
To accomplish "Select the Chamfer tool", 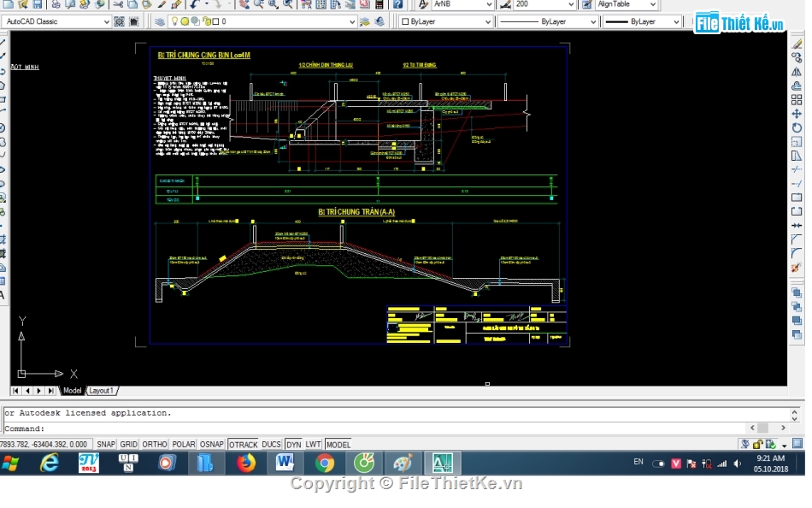I will click(x=797, y=239).
